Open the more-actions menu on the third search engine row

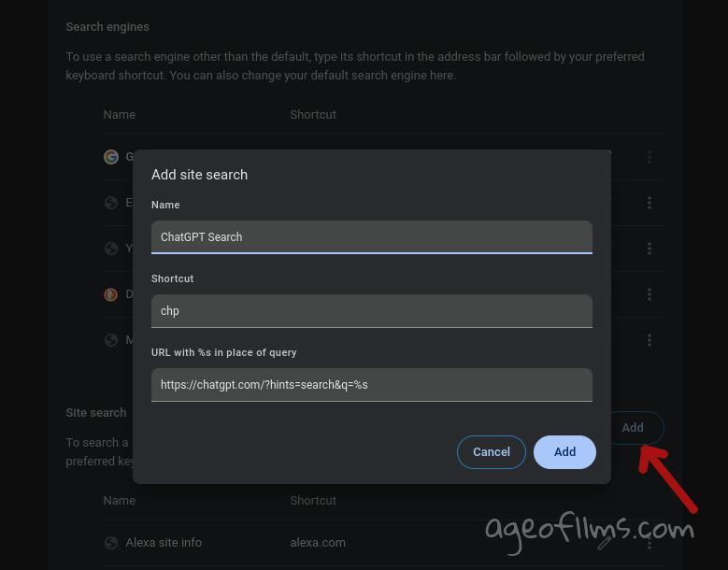coord(649,249)
